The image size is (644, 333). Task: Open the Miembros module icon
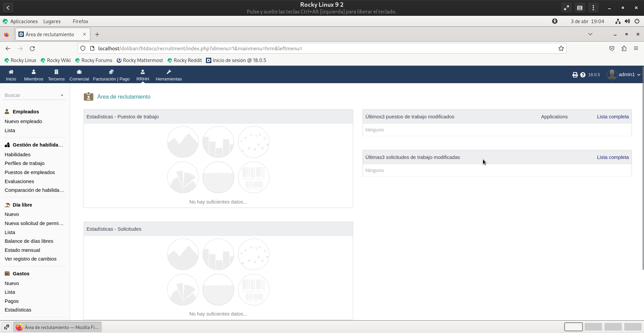point(34,72)
